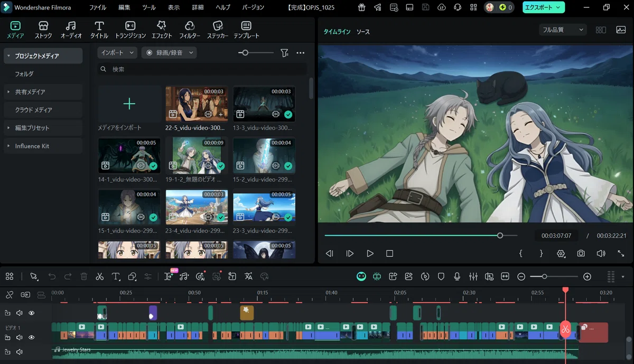634x364 pixels.
Task: Click the redo arrow
Action: pyautogui.click(x=68, y=276)
